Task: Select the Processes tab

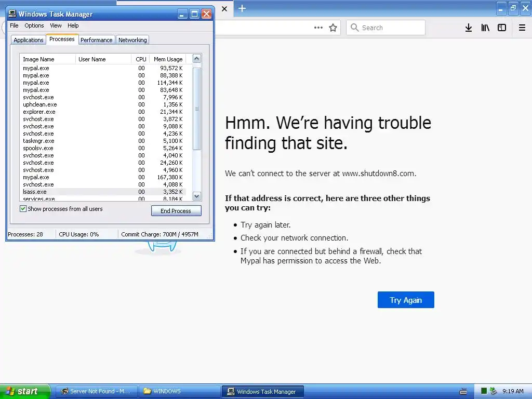Action: click(62, 39)
